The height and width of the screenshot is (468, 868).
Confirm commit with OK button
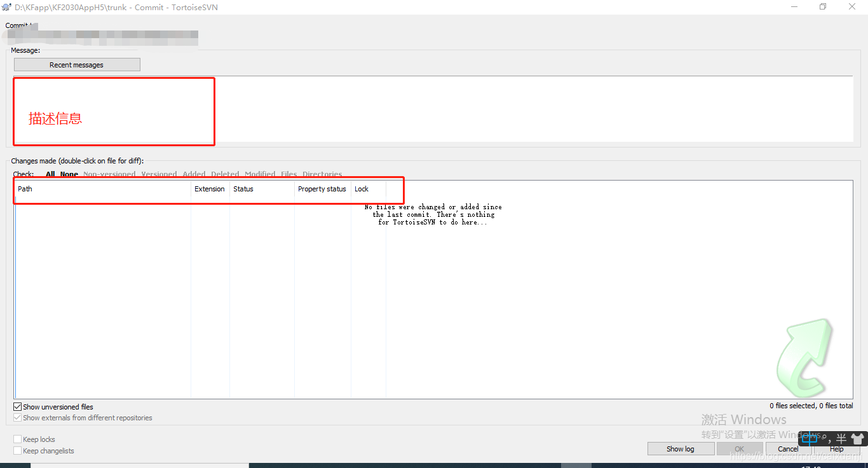739,449
